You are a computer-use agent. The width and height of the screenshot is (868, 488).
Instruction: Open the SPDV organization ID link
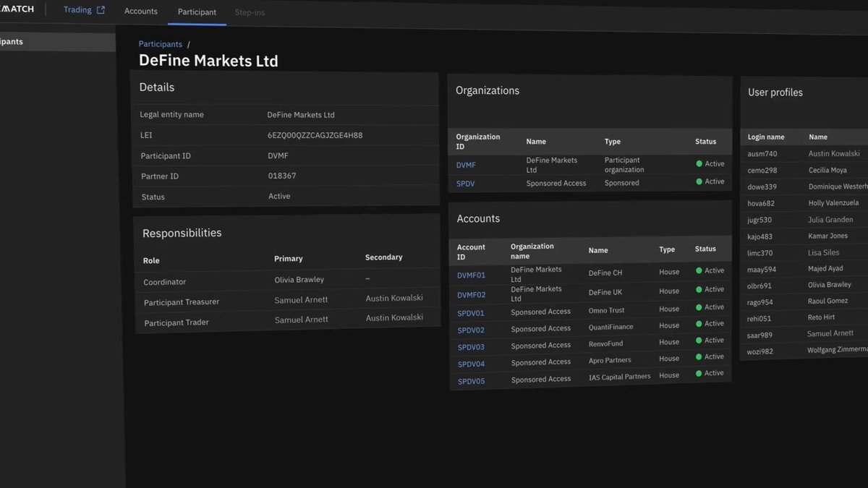465,184
